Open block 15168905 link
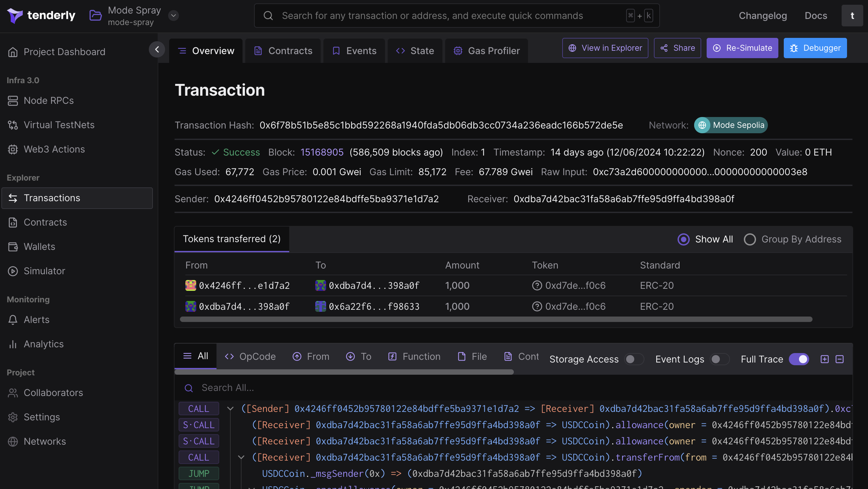868x489 pixels. 322,152
